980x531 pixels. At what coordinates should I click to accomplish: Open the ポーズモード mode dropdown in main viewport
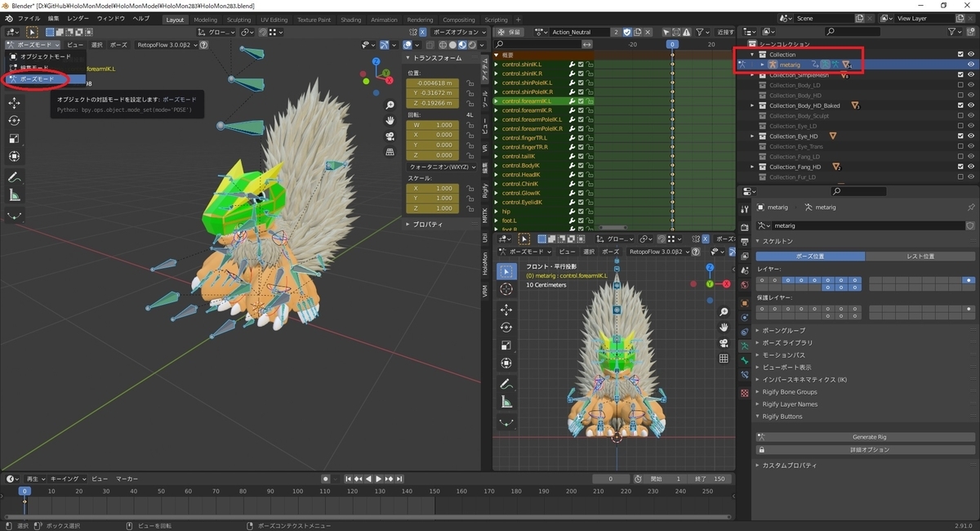(33, 45)
